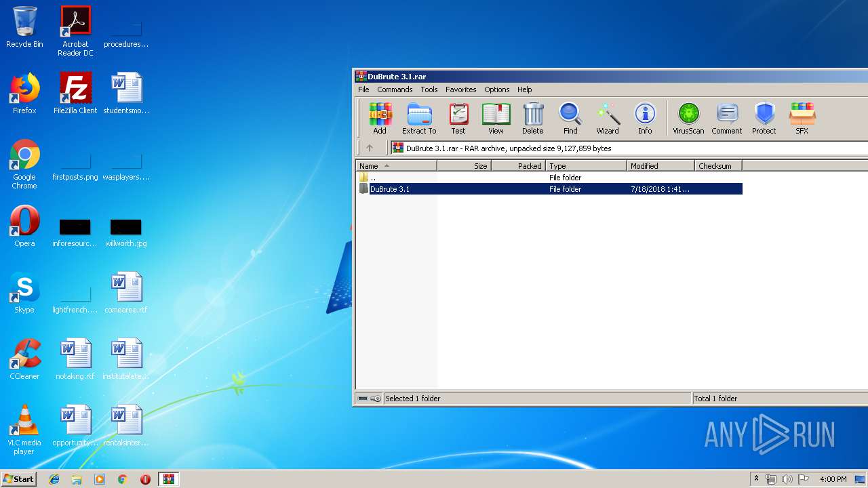
Task: Click the drive and key status icon
Action: (369, 399)
